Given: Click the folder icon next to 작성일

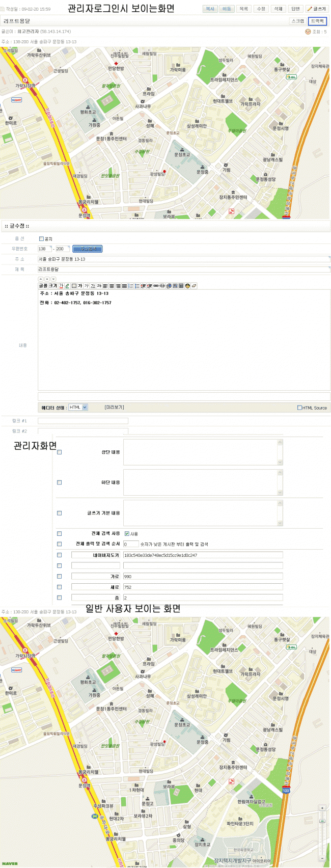Looking at the screenshot, I should [x=3, y=9].
